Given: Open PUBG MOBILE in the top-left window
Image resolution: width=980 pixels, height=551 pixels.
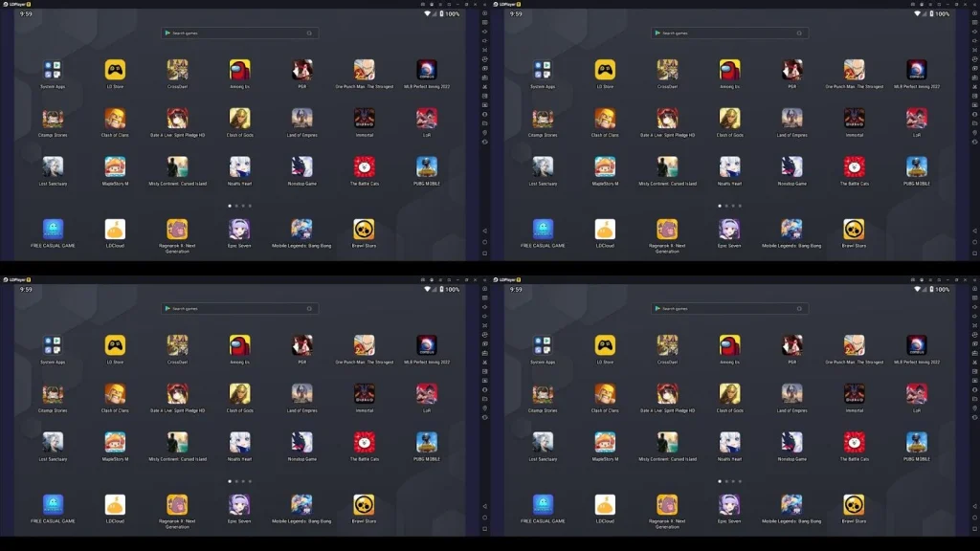Looking at the screenshot, I should point(427,166).
